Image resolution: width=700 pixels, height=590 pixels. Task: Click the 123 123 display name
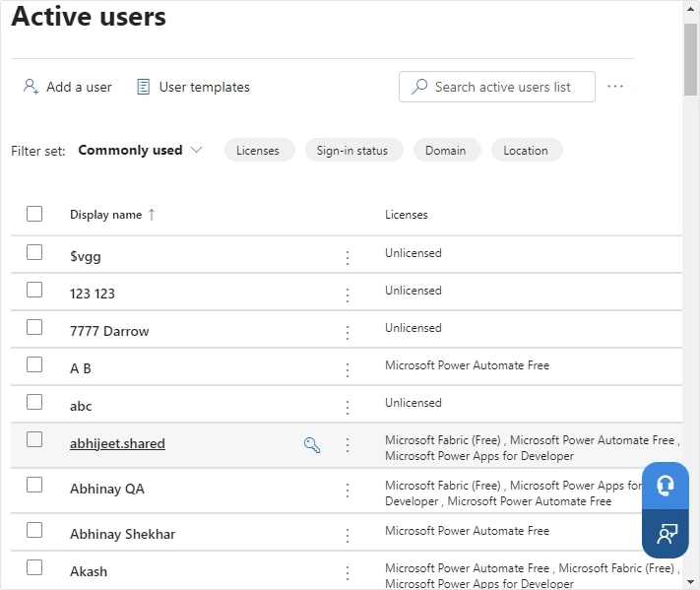[x=93, y=294]
